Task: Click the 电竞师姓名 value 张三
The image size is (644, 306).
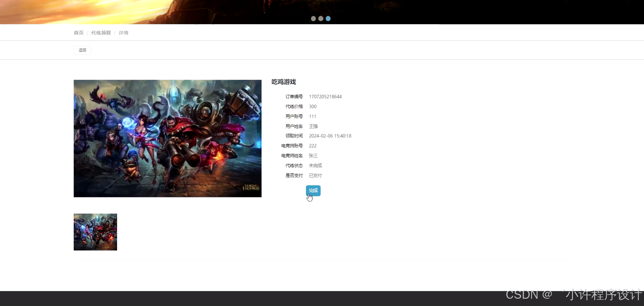Action: pyautogui.click(x=313, y=156)
